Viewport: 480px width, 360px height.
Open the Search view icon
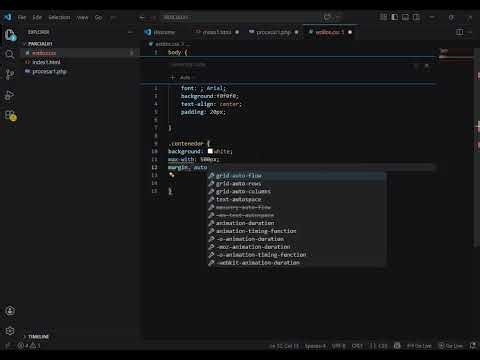tap(10, 54)
